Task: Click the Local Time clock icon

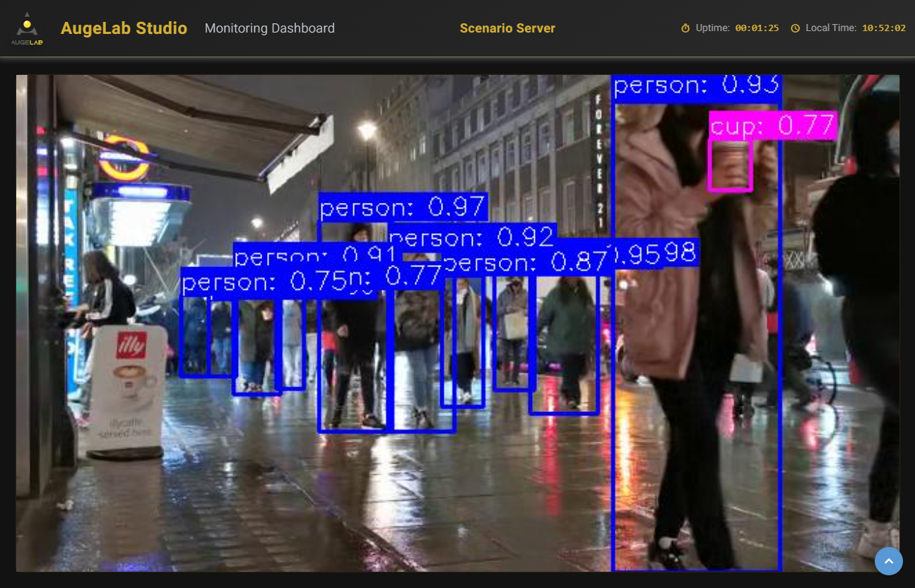Action: [795, 28]
